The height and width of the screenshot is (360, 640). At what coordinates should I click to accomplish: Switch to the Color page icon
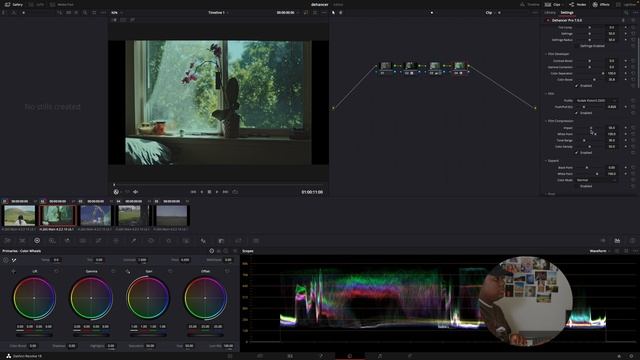pos(350,356)
